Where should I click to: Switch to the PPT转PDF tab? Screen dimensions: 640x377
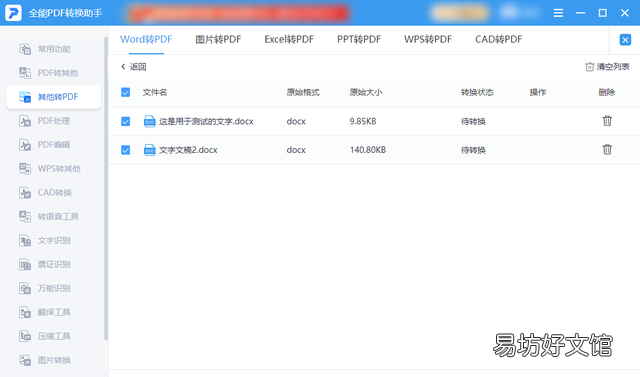[x=359, y=40]
